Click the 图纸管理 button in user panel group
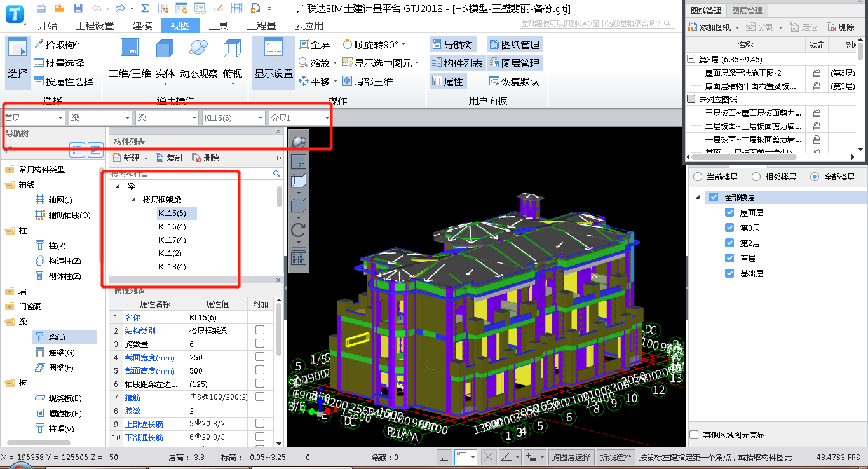The height and width of the screenshot is (469, 868). [x=515, y=44]
